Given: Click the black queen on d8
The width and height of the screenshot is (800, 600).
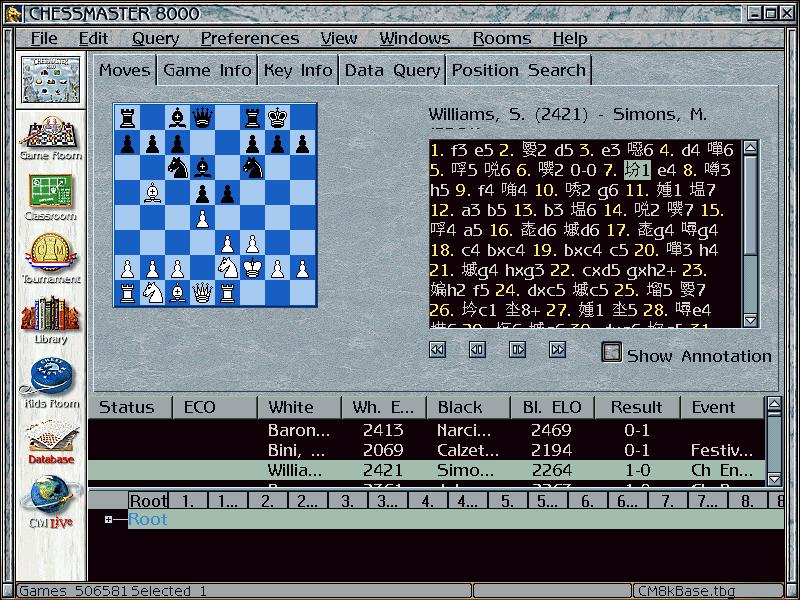Looking at the screenshot, I should pos(202,118).
